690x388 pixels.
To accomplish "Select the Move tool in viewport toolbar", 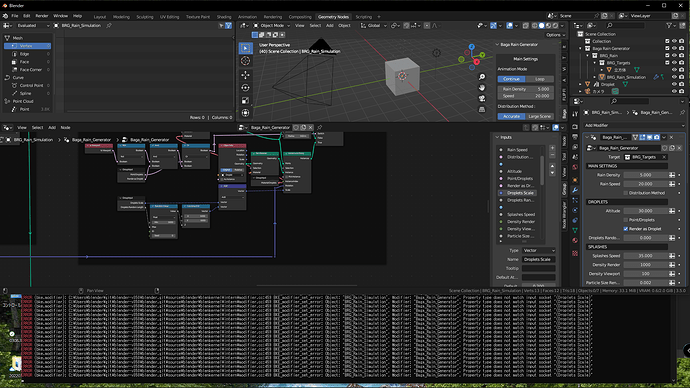I will point(246,75).
